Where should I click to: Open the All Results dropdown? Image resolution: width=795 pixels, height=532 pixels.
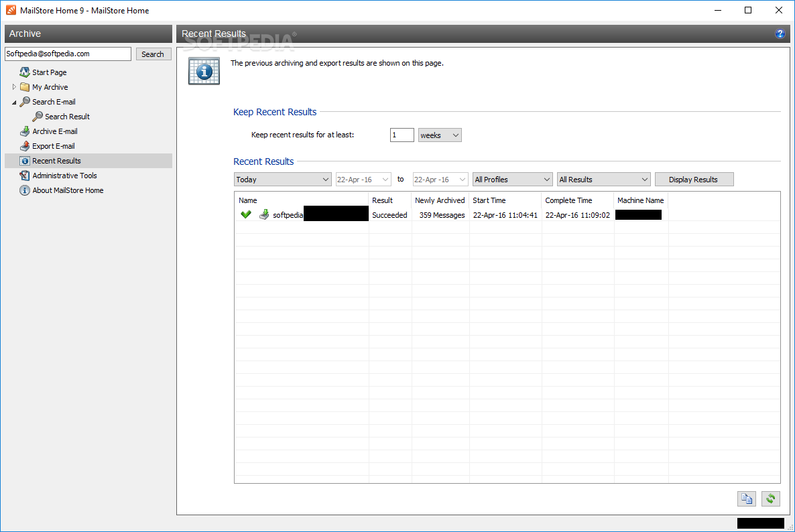coord(603,180)
